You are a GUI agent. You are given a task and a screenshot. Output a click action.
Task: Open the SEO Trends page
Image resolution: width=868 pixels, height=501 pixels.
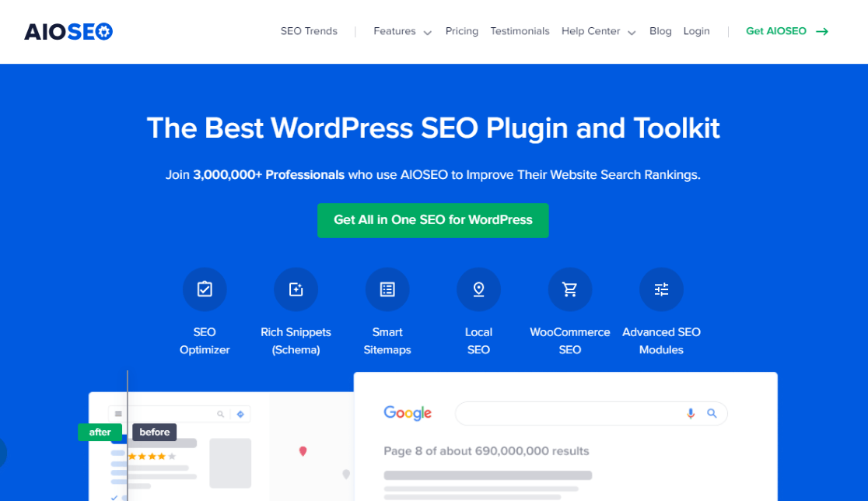pos(309,31)
